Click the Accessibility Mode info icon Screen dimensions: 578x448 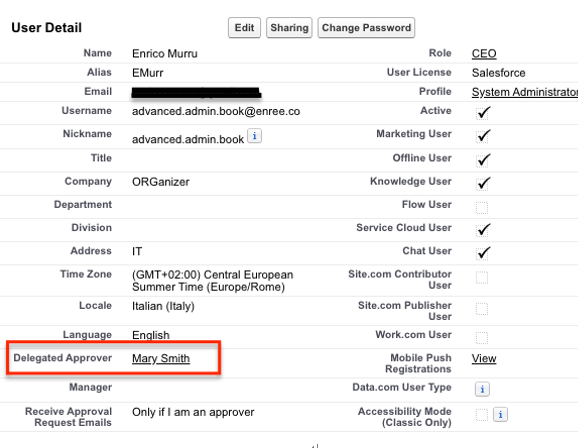point(500,414)
